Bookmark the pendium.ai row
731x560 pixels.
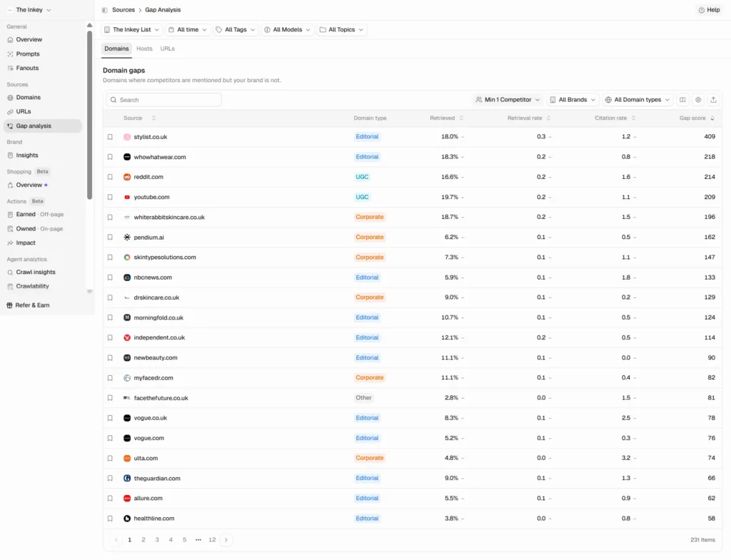tap(110, 237)
